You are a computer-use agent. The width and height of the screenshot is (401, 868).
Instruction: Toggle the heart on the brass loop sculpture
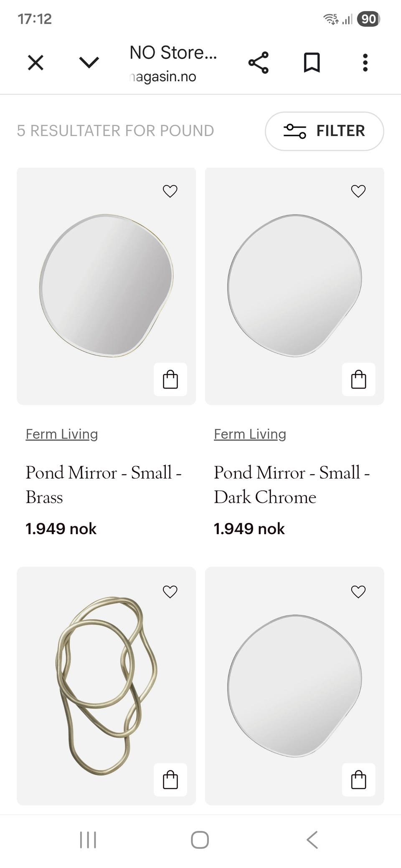(x=170, y=591)
